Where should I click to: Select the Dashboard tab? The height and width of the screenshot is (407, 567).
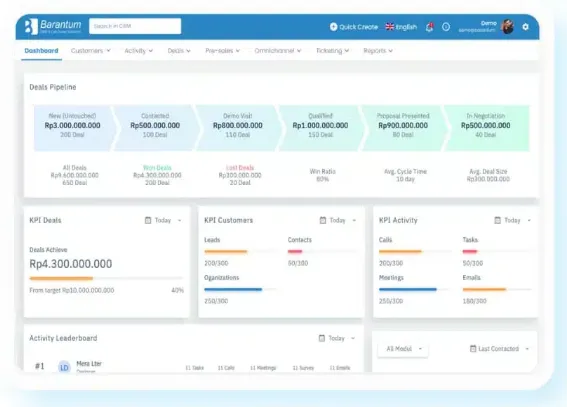click(41, 51)
